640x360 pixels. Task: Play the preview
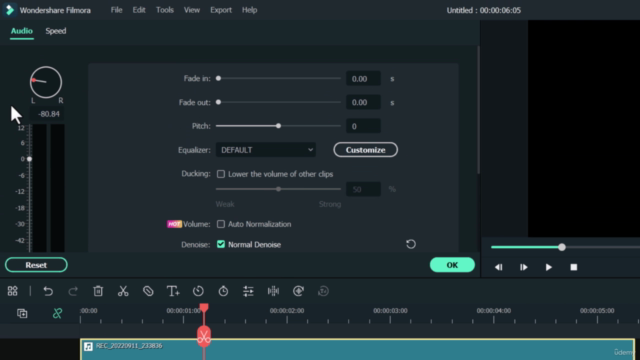(x=549, y=267)
